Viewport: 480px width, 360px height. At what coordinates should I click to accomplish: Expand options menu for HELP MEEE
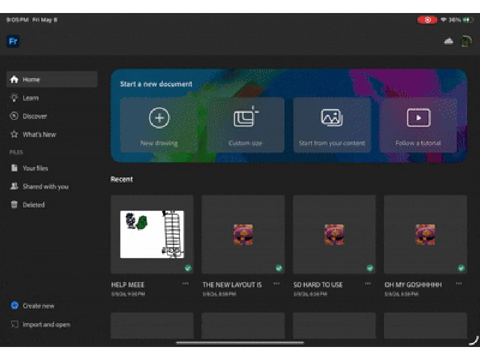click(x=185, y=284)
